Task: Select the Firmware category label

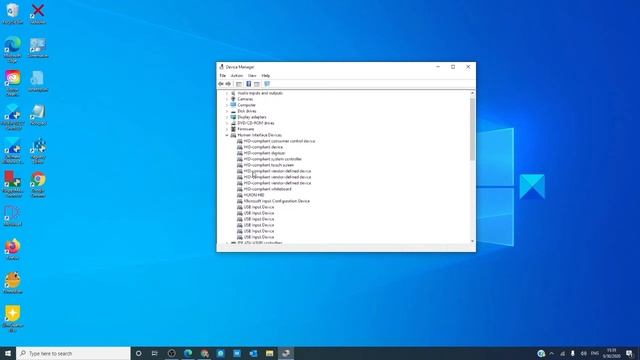Action: 246,129
